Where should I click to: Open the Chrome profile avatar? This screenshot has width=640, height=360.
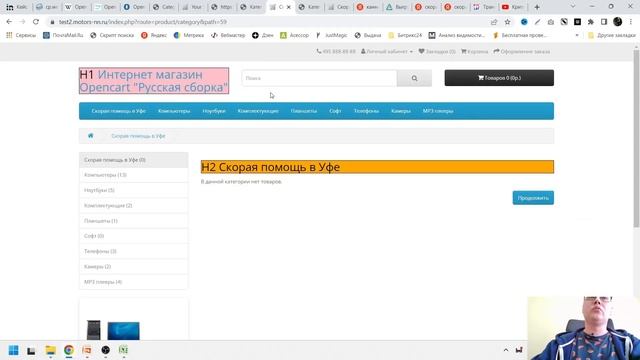pyautogui.click(x=618, y=22)
